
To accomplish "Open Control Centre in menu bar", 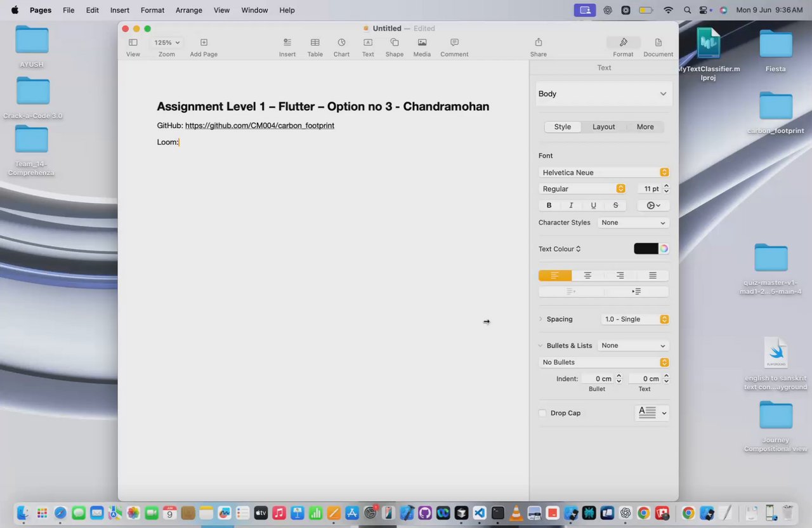I will [x=704, y=10].
